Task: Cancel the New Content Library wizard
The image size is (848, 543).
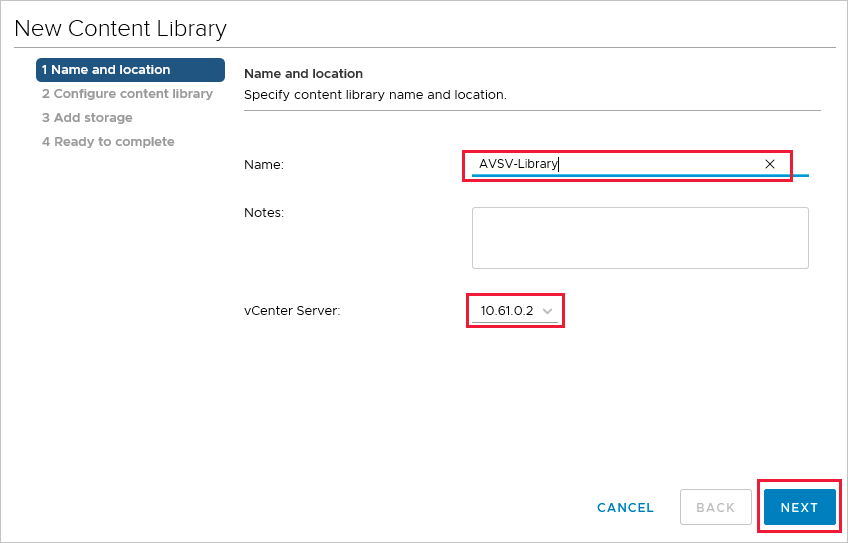Action: 625,508
